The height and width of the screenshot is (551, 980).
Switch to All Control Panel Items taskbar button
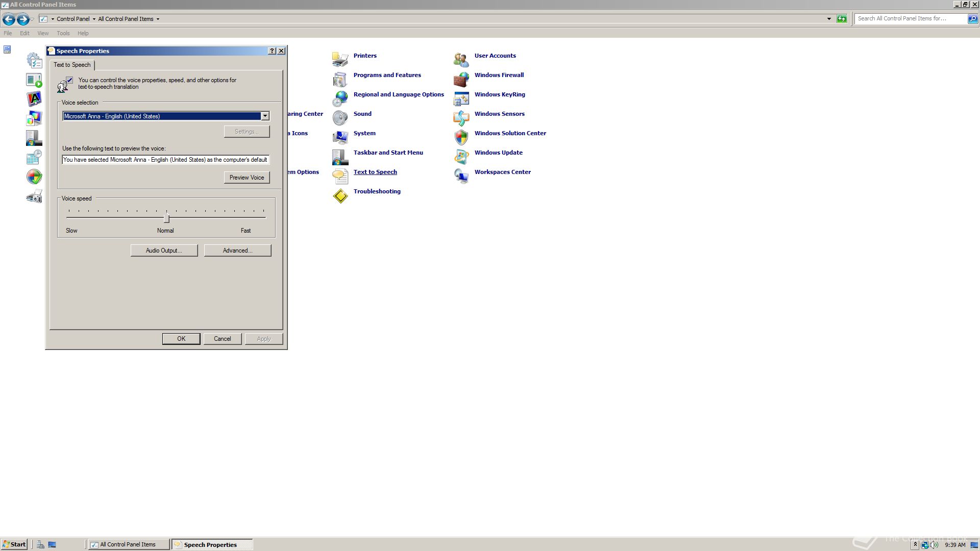[x=129, y=544]
